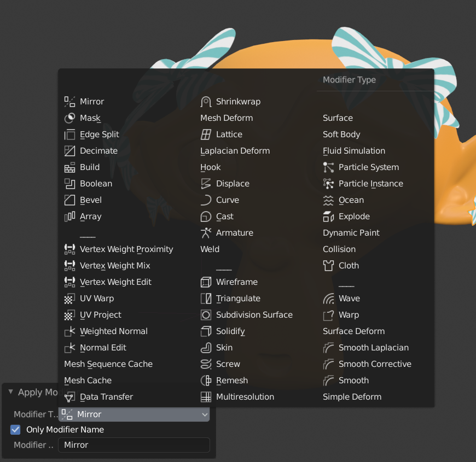Pick the Simple Deform entry
The image size is (476, 462).
coord(352,396)
